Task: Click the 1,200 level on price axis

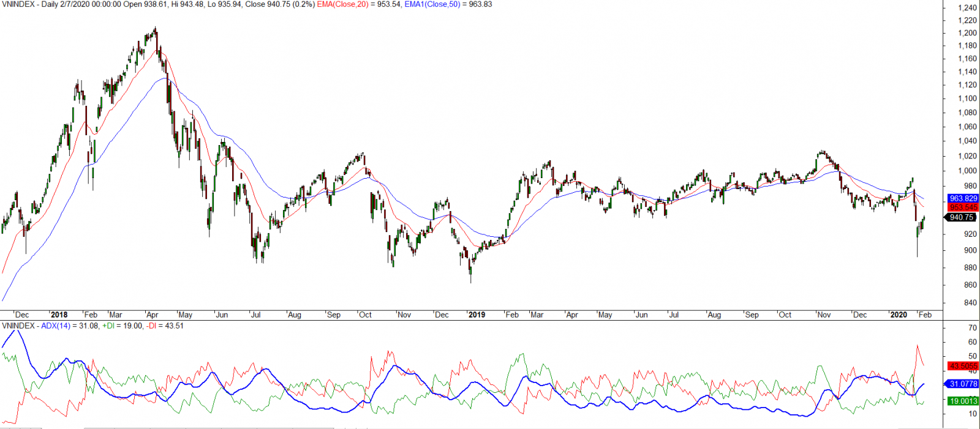Action: [x=967, y=33]
